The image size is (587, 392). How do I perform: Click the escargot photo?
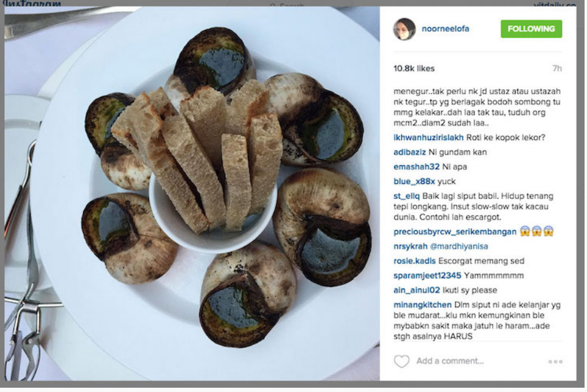[x=192, y=193]
